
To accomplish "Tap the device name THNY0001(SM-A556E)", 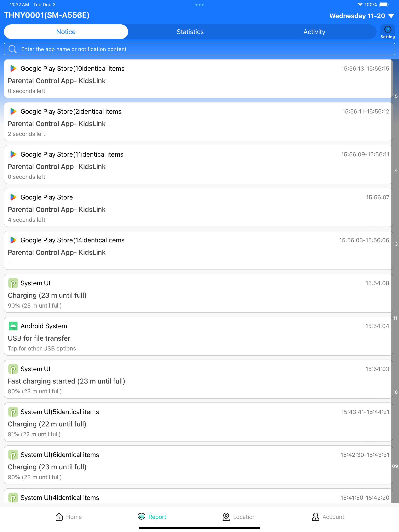I will click(47, 15).
